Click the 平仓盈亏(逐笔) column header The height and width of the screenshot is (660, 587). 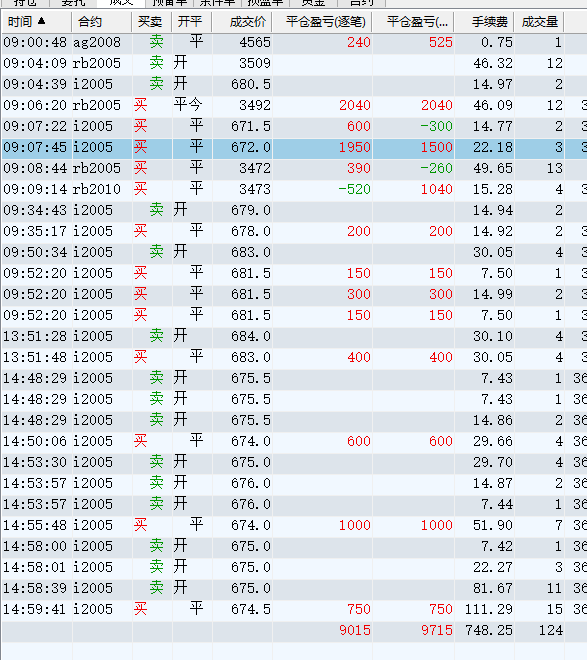pyautogui.click(x=322, y=21)
